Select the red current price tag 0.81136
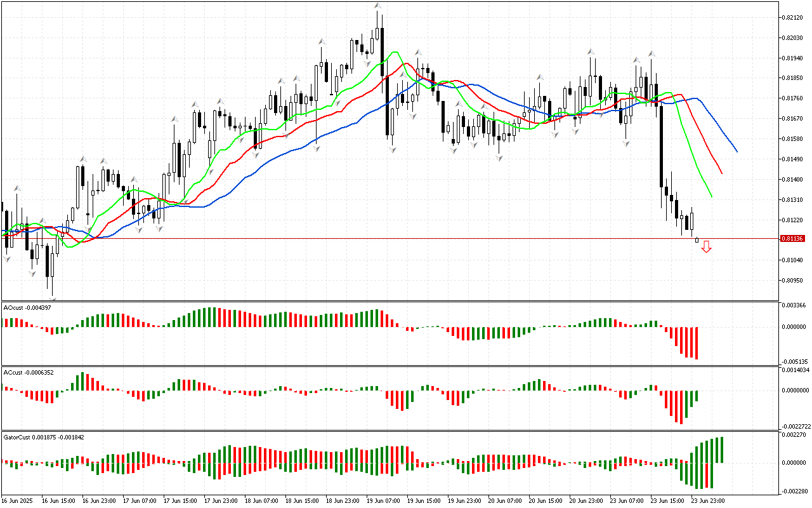 (792, 239)
